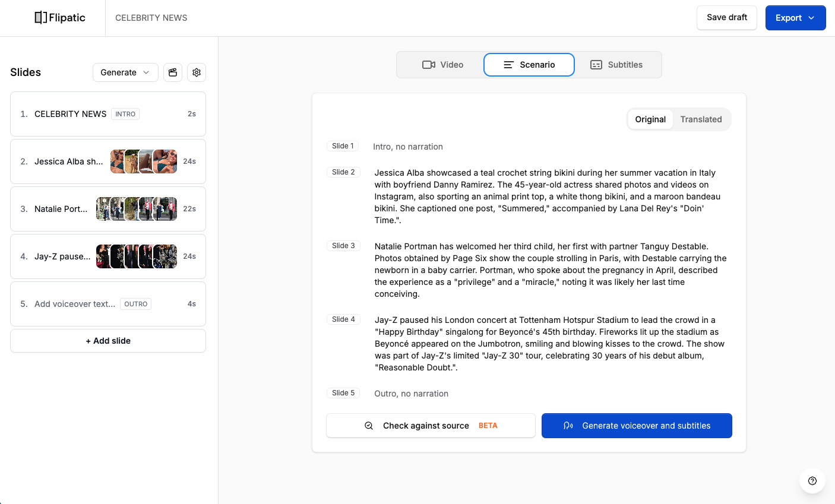Select the outro slide 5
Screen dimensions: 835x504
point(108,304)
